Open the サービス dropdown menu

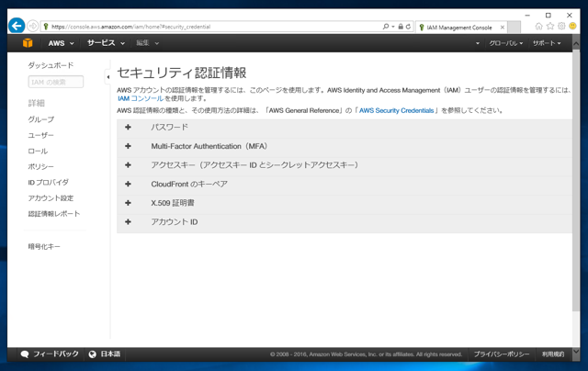coord(106,43)
